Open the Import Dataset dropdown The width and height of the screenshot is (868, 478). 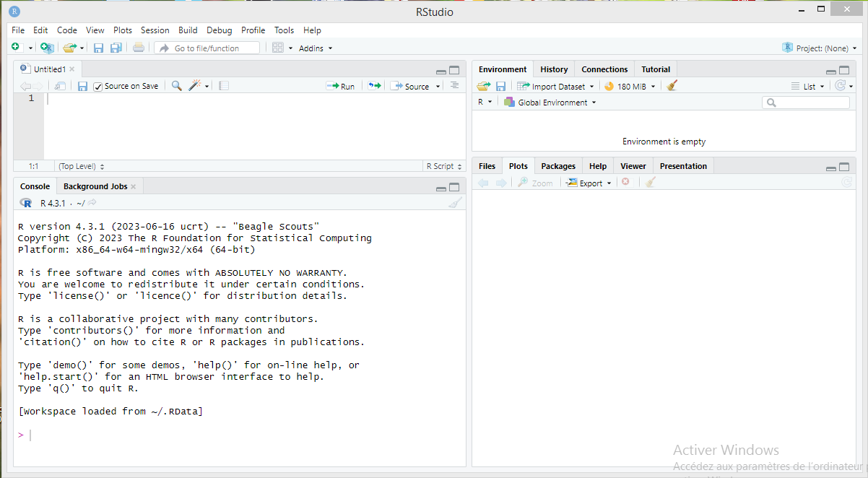point(555,86)
